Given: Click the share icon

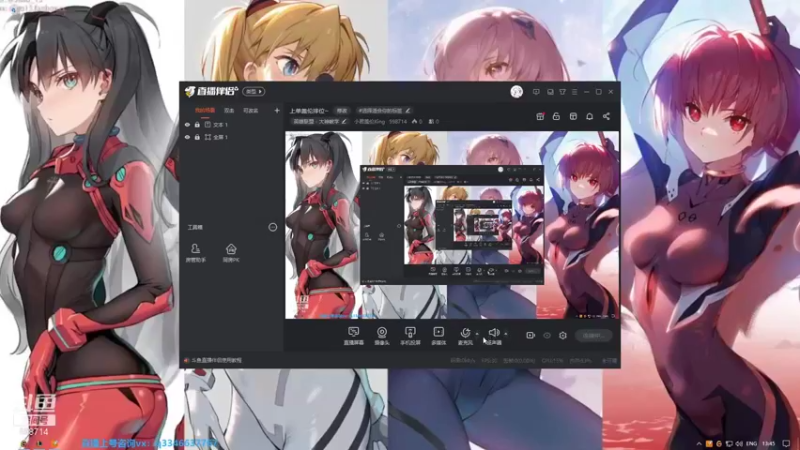Looking at the screenshot, I should click(606, 116).
